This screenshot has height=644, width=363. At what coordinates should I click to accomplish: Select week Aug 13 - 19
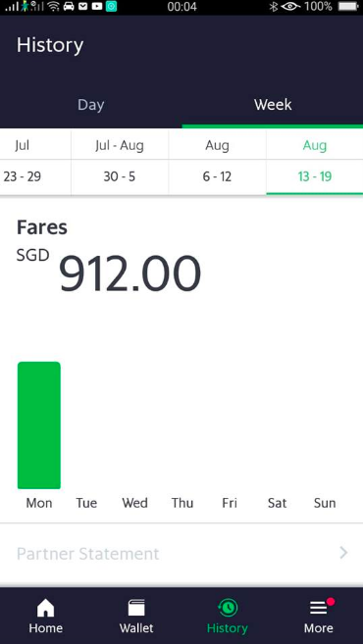tap(315, 162)
